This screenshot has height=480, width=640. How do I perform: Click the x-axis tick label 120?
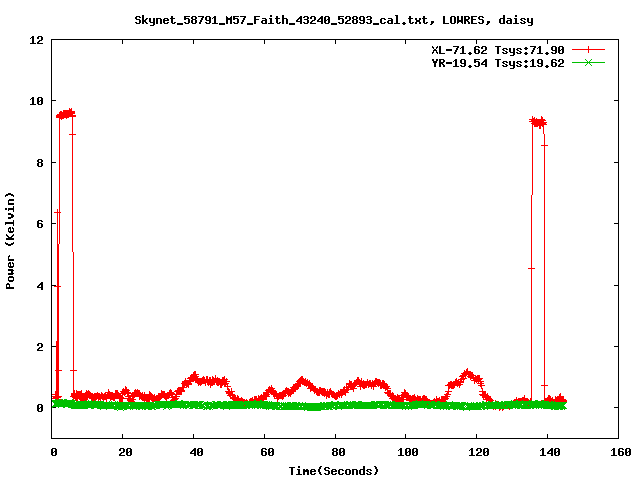479,452
